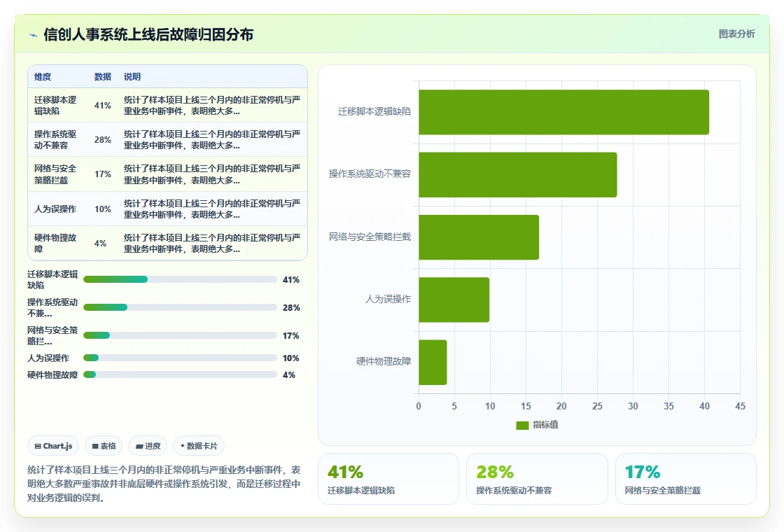
Task: Click the x-axis tick label 25
Action: (598, 407)
